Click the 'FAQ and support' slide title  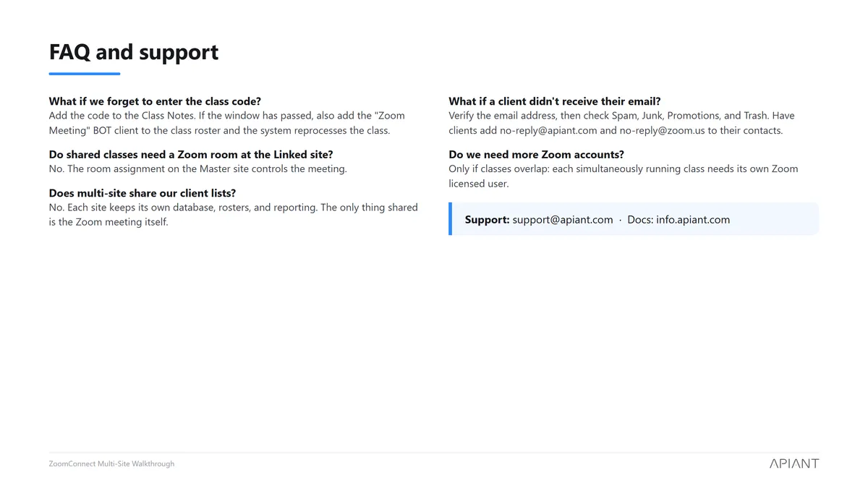click(x=134, y=52)
